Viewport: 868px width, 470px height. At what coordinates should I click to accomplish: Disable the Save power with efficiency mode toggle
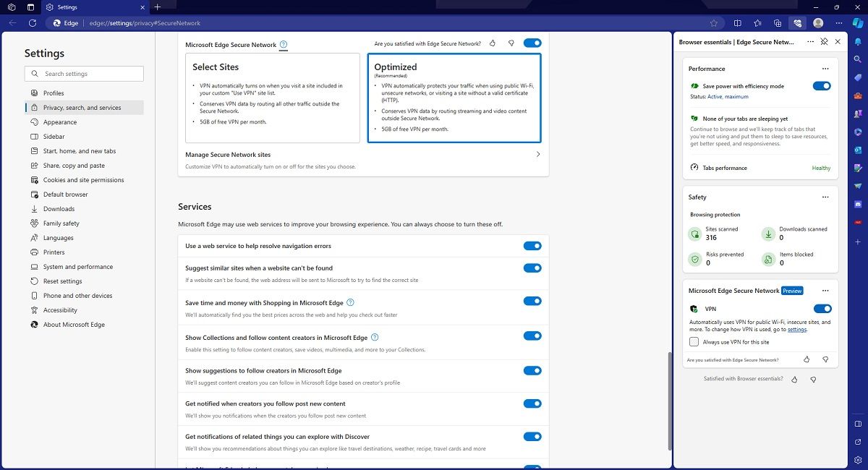tap(822, 85)
